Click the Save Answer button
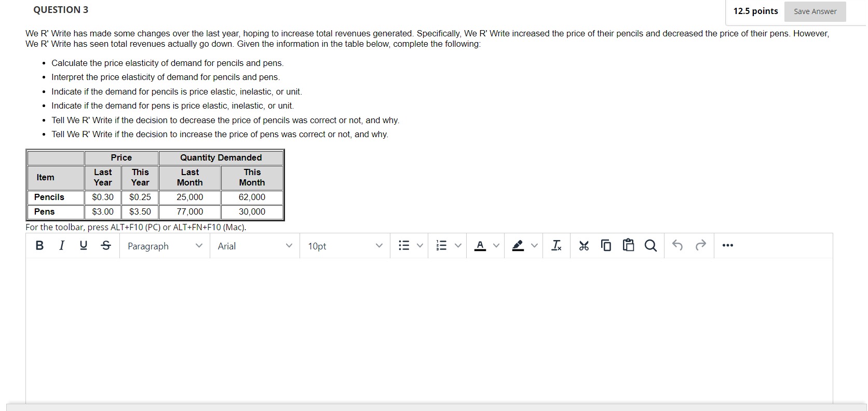 coord(815,11)
